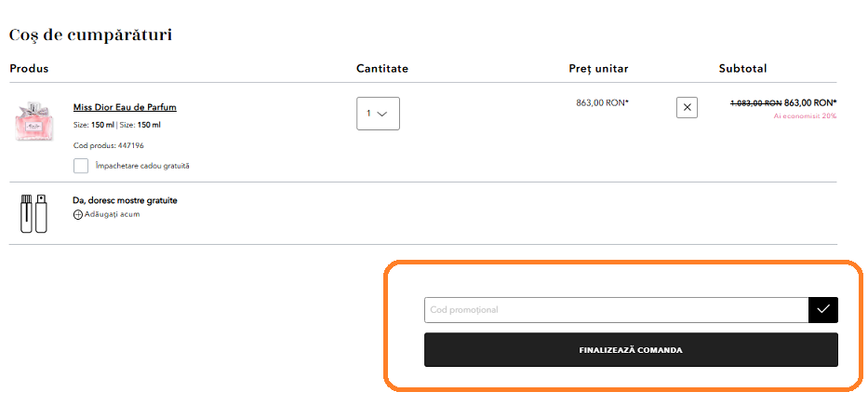Click the chevron arrow in quantity selector
This screenshot has width=868, height=419.
pyautogui.click(x=382, y=115)
